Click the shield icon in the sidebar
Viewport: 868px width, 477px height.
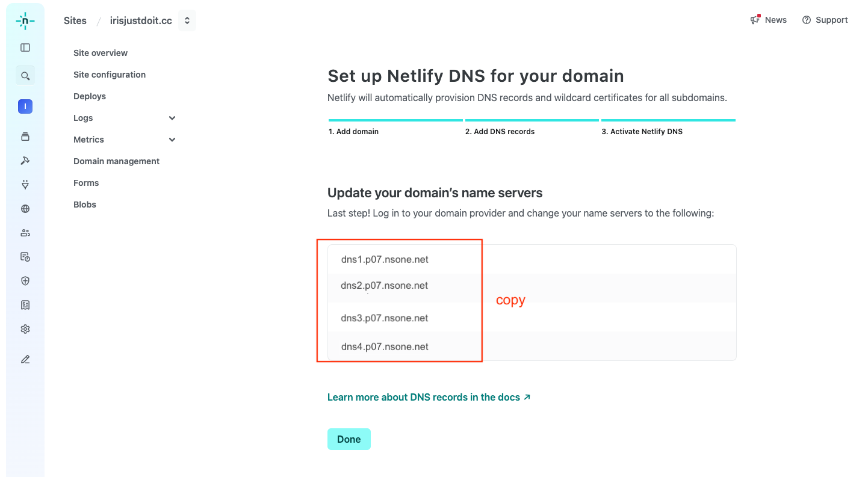(25, 281)
